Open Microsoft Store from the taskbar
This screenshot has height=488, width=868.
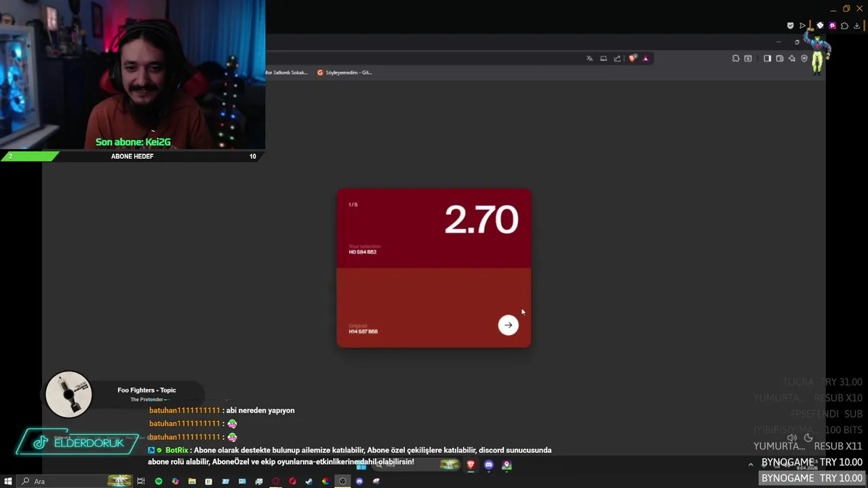(x=209, y=481)
